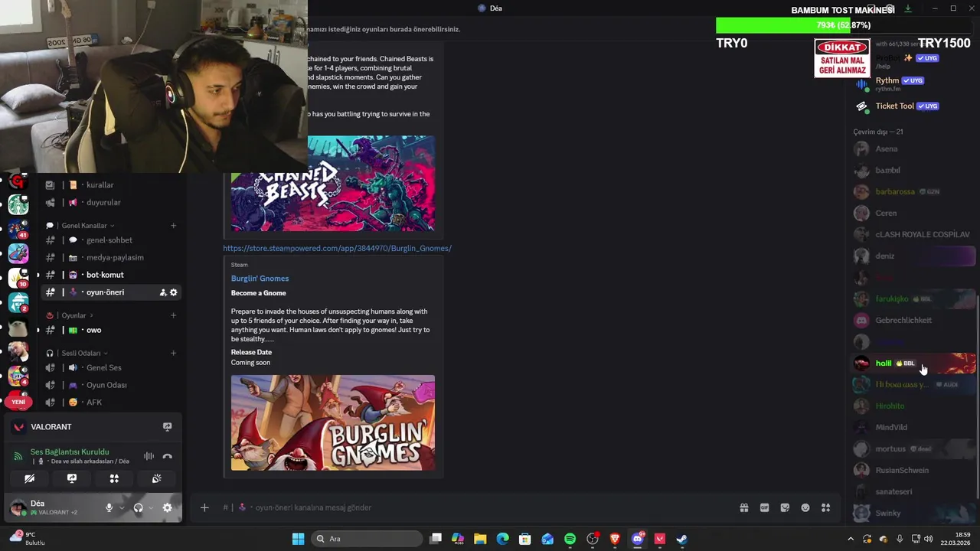View Chained Beasts embed image

333,184
